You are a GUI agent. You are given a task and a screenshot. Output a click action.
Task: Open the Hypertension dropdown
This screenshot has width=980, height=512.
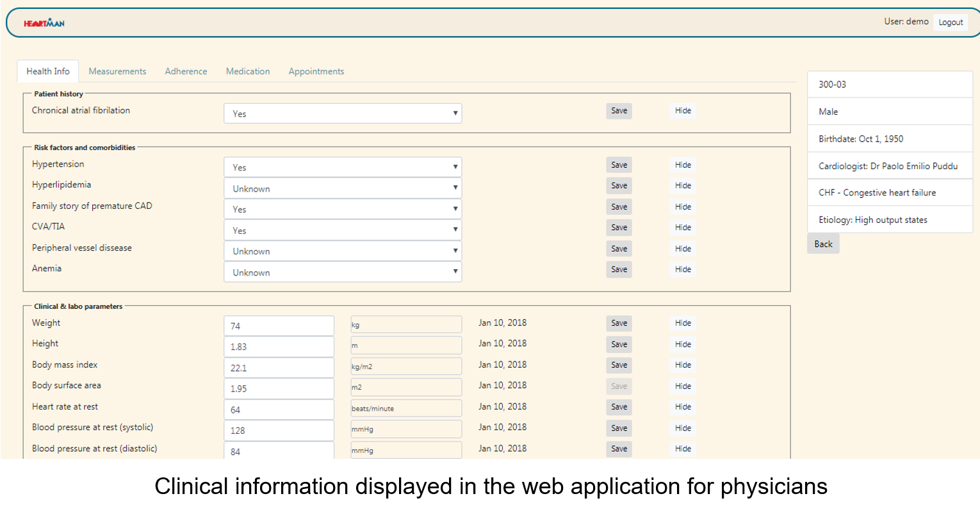coord(343,167)
